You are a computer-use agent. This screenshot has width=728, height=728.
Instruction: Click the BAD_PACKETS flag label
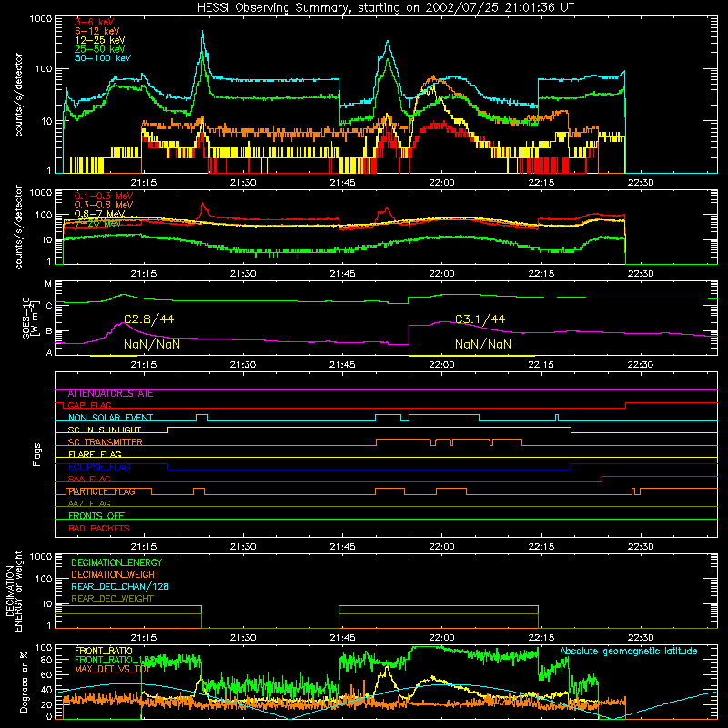pos(99,528)
